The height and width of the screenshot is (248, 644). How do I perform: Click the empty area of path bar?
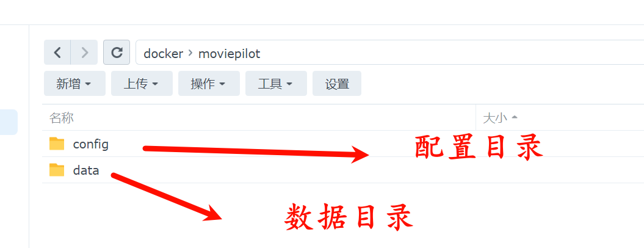452,53
